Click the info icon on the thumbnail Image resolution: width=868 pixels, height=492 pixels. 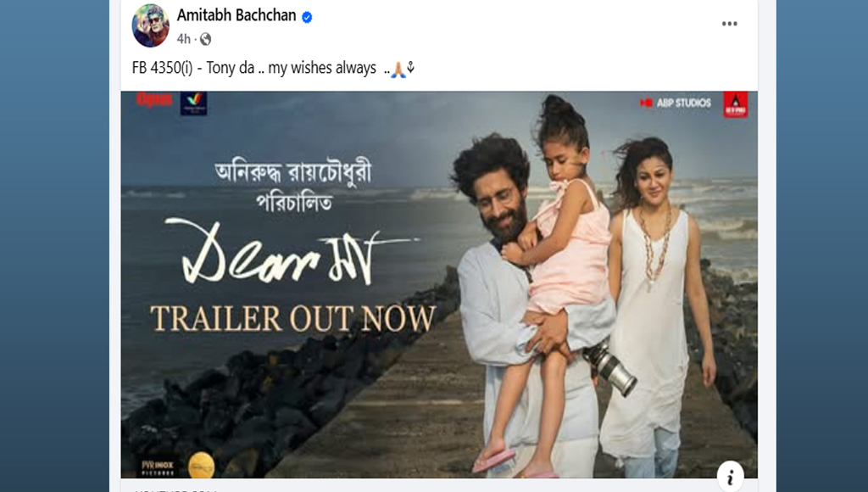click(x=730, y=477)
